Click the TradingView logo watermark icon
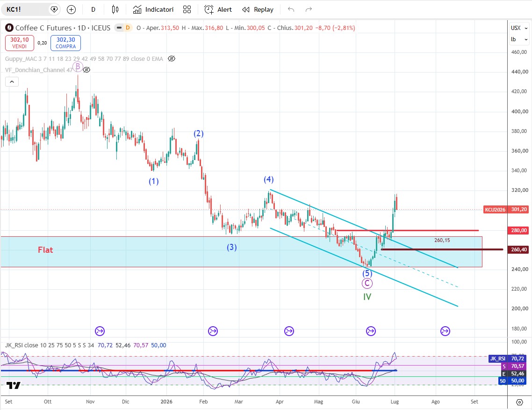The image size is (532, 410). 14,385
